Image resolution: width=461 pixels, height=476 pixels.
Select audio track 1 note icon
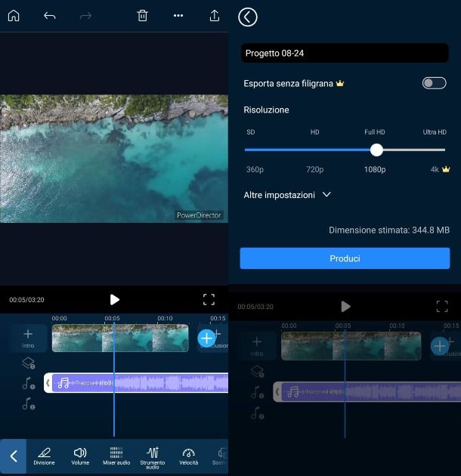click(28, 383)
